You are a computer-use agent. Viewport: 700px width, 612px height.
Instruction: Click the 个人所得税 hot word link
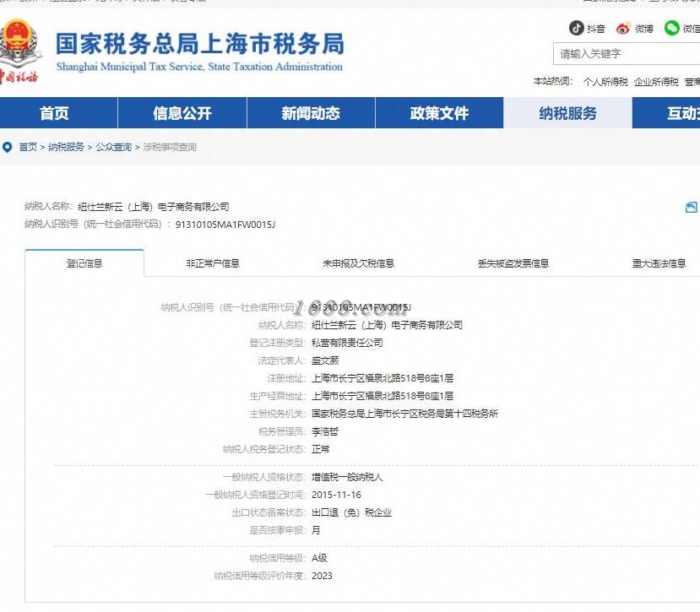tap(605, 82)
